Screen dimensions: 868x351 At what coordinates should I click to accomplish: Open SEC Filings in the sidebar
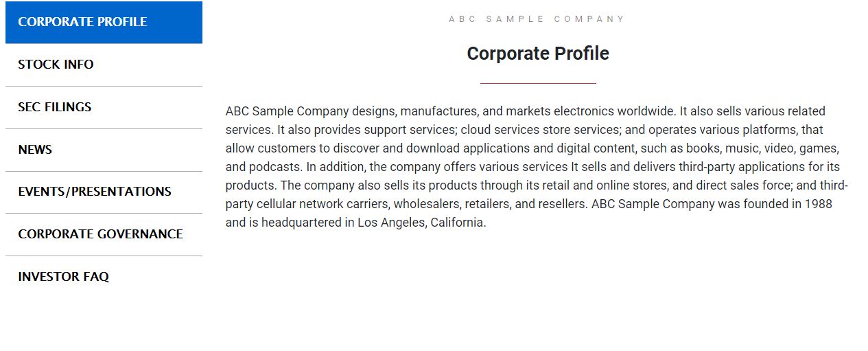coord(55,107)
